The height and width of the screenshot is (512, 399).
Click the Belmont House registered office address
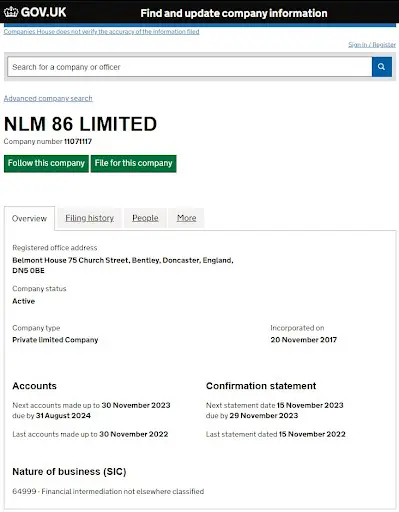tap(123, 265)
